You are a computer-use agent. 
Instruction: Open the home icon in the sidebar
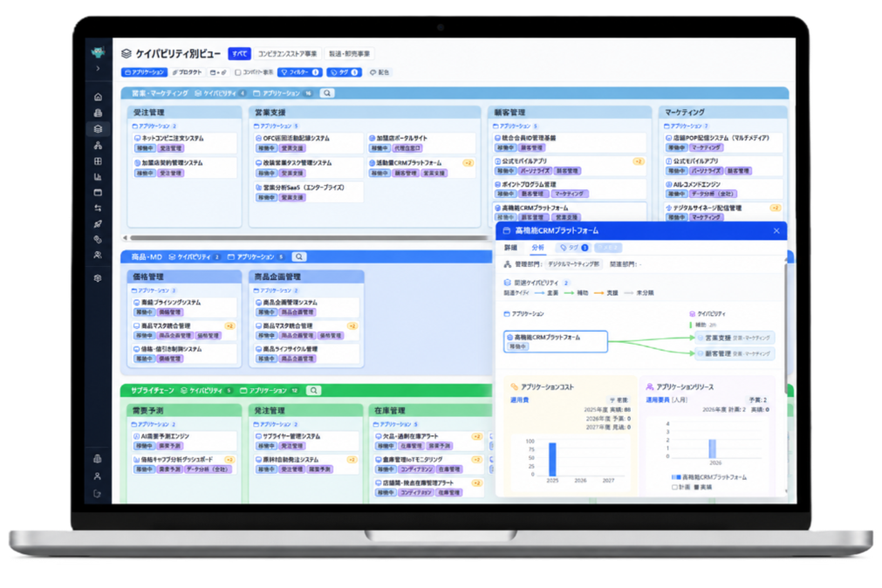coord(98,97)
